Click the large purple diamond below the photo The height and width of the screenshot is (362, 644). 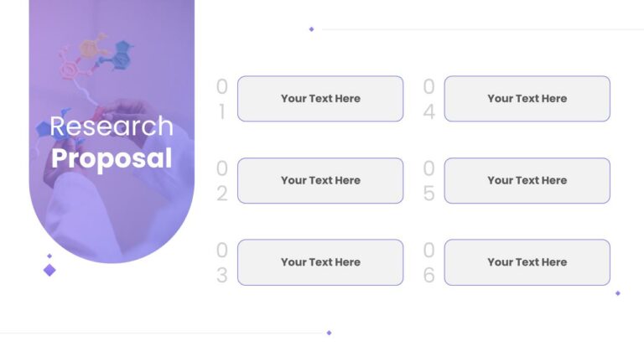click(x=49, y=270)
